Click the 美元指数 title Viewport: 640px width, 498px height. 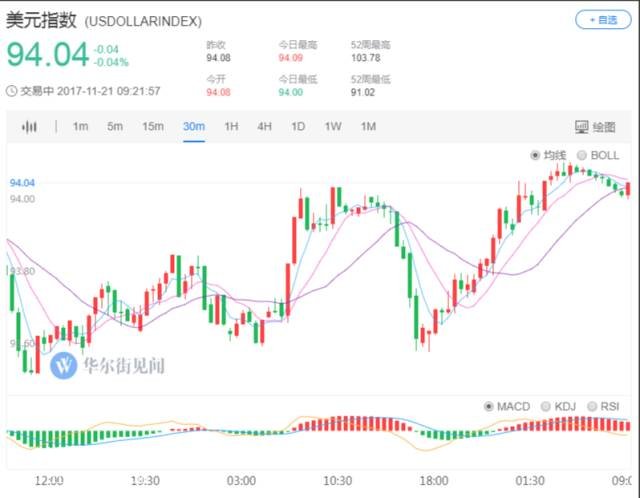pos(41,20)
